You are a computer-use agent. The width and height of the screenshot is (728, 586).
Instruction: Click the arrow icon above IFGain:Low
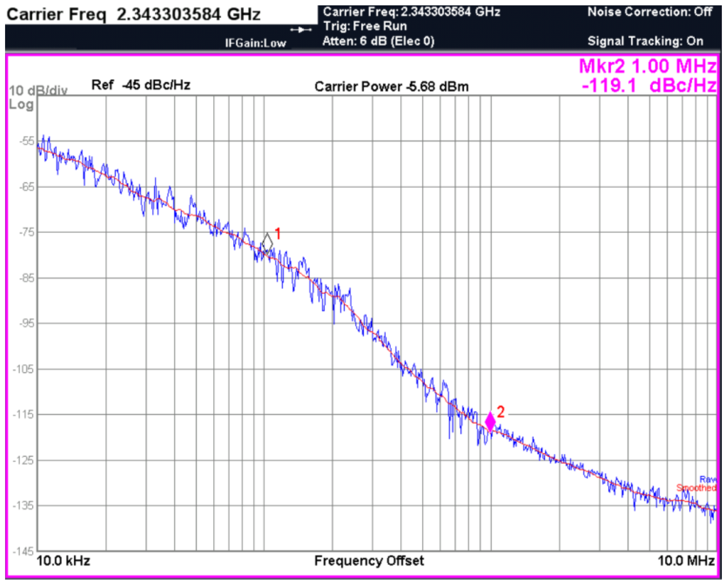(301, 30)
